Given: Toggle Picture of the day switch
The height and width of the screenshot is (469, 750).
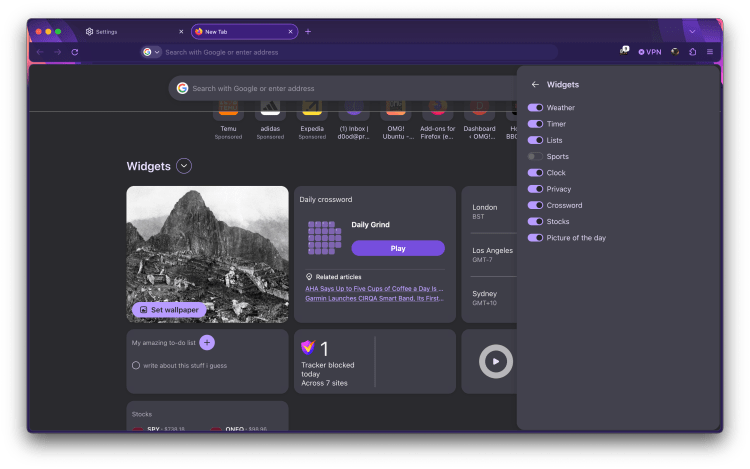Looking at the screenshot, I should click(x=535, y=238).
